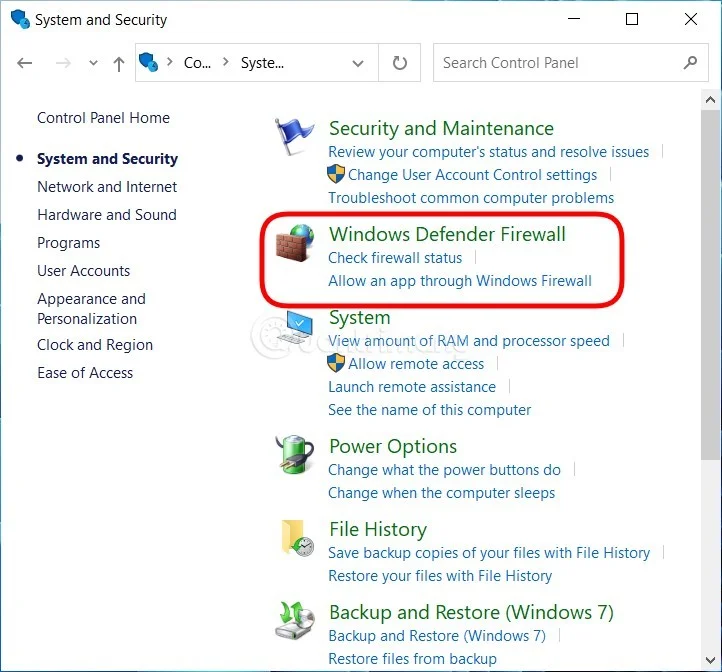
Task: Open Programs category
Action: (x=68, y=243)
